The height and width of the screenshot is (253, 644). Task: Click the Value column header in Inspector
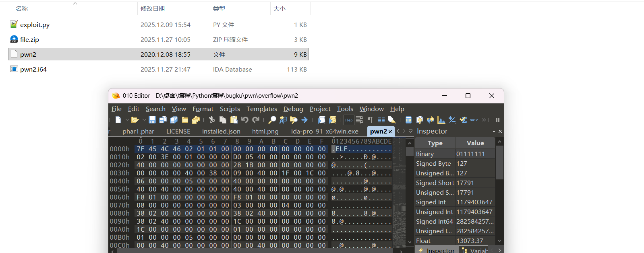coord(475,143)
